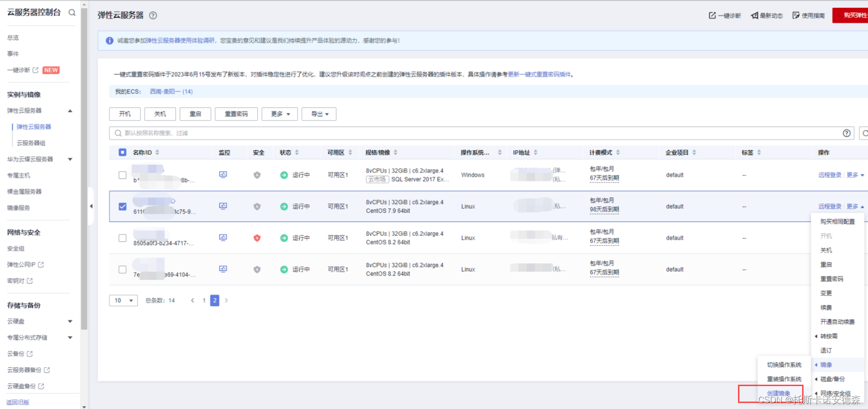Image resolution: width=868 pixels, height=409 pixels.
Task: Click the 重置密码 toolbar button
Action: tap(236, 114)
